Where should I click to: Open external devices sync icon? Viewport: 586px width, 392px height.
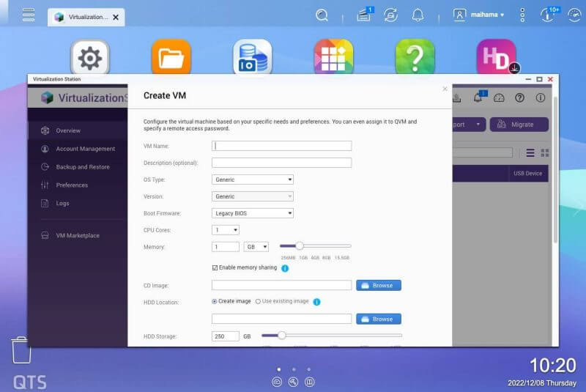[x=390, y=15]
